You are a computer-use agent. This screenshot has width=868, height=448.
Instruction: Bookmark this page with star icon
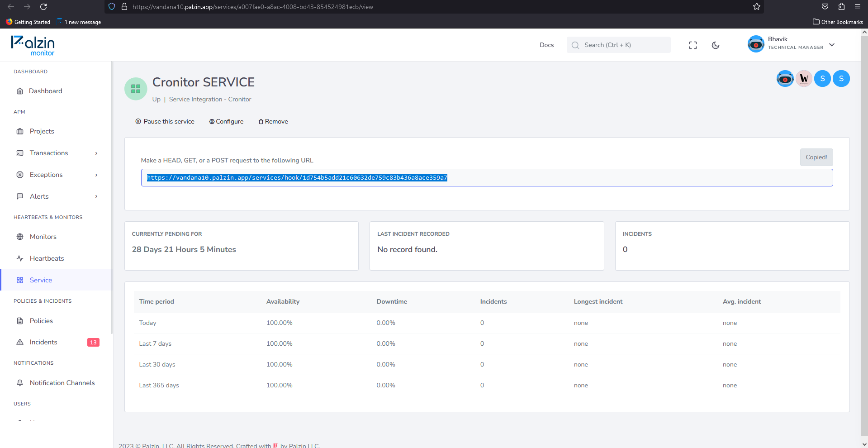pos(756,6)
